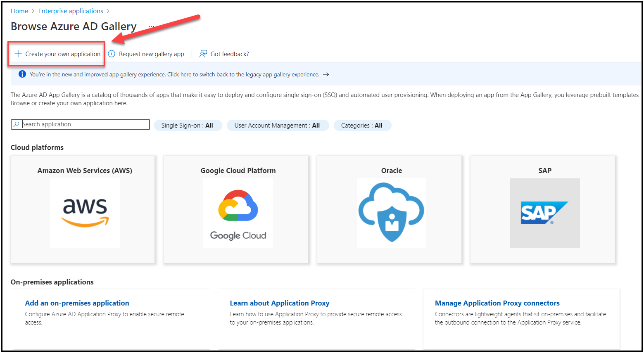Pick the SAP logo tile
644x353 pixels.
[544, 213]
